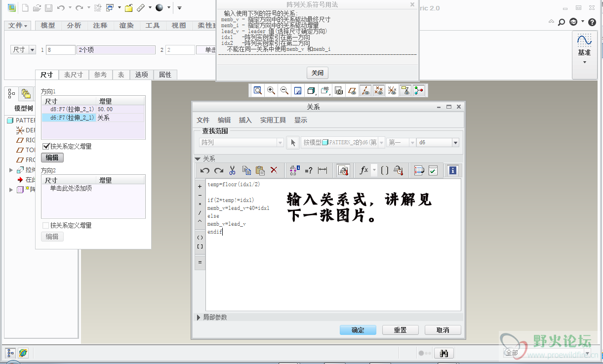
Task: Collapse the 关系 section expander
Action: tap(198, 159)
